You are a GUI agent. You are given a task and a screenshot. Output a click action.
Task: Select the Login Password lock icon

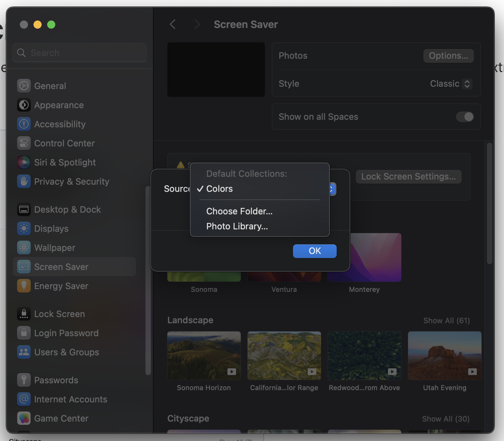click(24, 333)
